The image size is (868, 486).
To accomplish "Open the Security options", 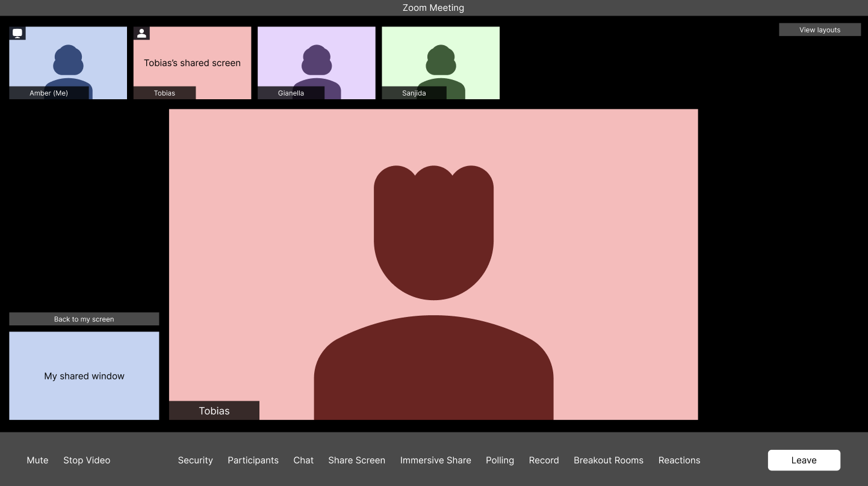I will pyautogui.click(x=195, y=460).
